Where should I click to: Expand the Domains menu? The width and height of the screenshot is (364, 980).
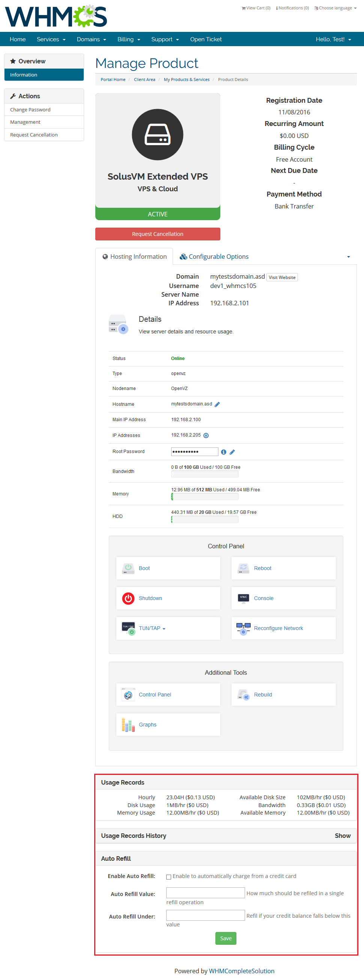point(92,39)
